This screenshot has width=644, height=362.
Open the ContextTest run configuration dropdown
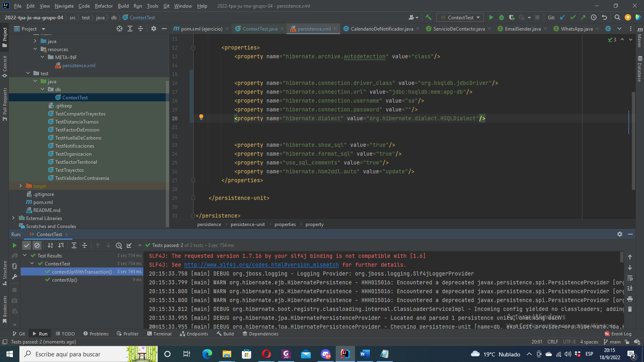[x=460, y=17]
